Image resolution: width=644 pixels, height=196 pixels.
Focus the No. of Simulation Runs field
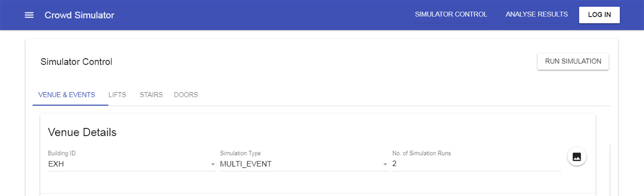click(476, 164)
